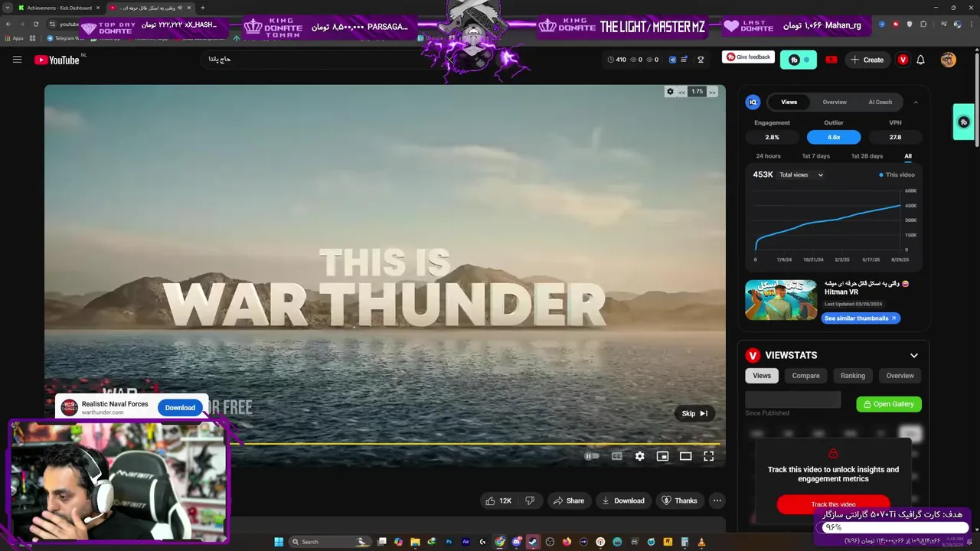Screen dimensions: 980x551
Task: Open After Effects from the taskbar
Action: pyautogui.click(x=465, y=542)
